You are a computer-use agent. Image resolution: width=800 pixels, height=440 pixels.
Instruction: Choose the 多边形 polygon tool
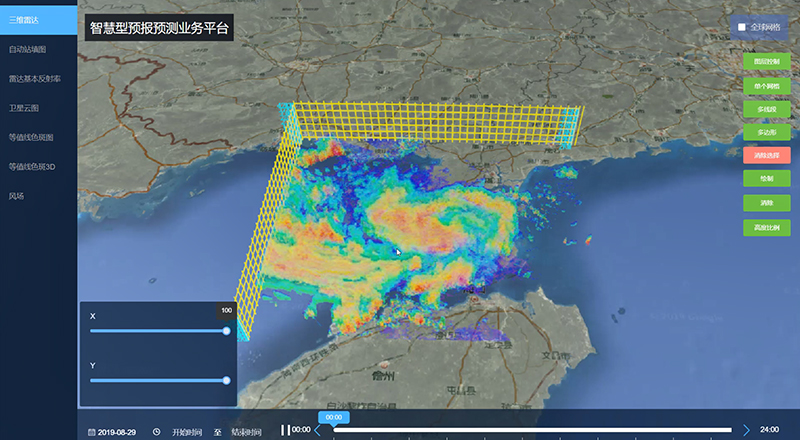coord(767,132)
